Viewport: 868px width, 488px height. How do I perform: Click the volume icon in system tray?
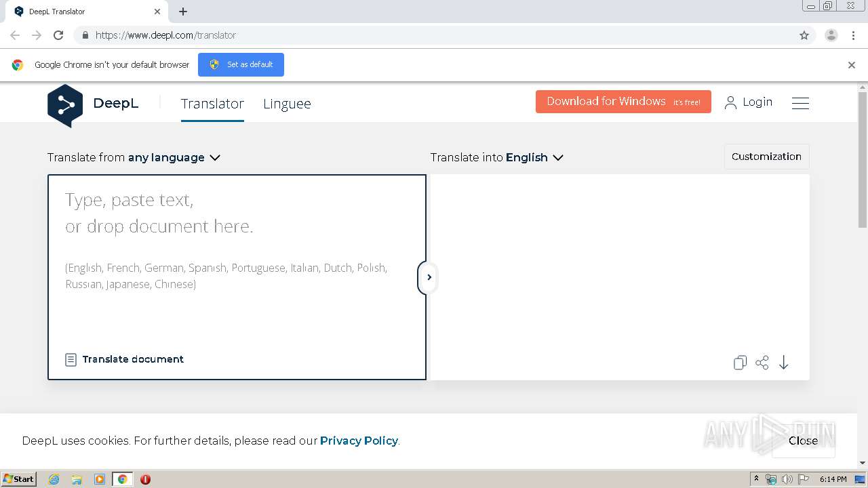point(787,479)
